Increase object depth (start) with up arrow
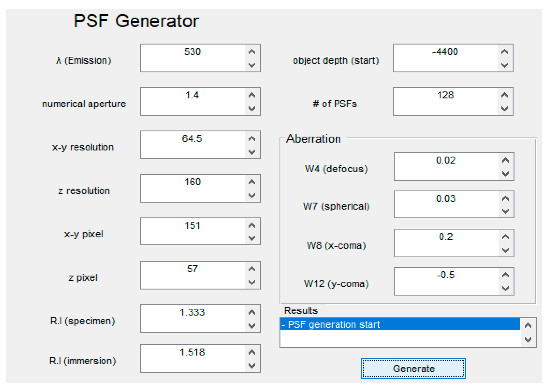This screenshot has width=551, height=392. [x=504, y=52]
